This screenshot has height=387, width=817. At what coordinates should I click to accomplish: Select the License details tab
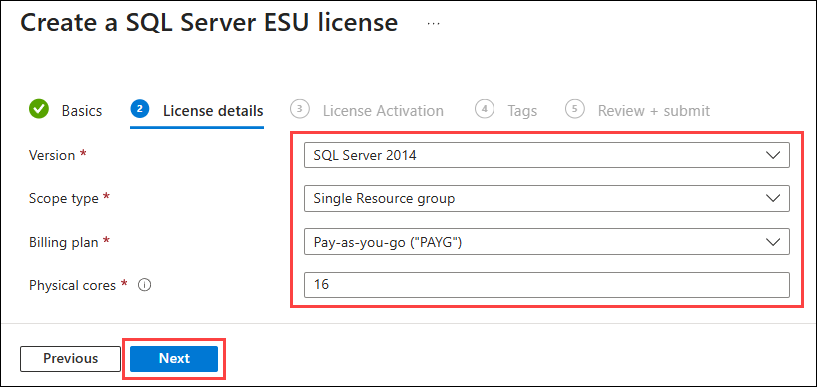213,111
